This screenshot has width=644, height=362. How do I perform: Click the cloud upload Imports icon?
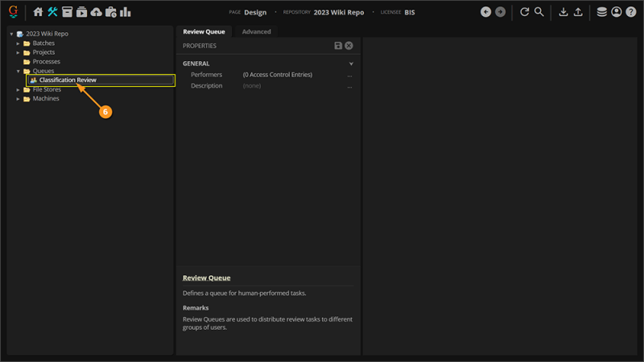(x=97, y=12)
